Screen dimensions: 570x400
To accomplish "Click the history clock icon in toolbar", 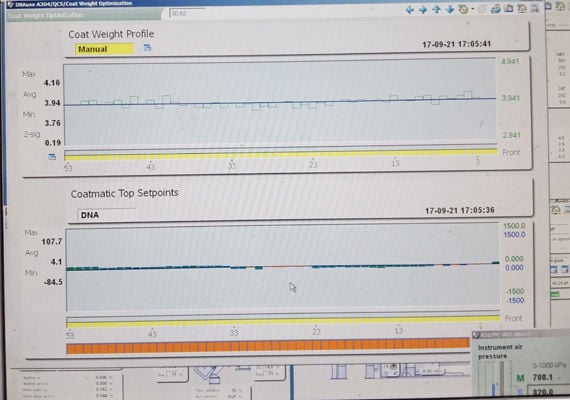I will 463,9.
